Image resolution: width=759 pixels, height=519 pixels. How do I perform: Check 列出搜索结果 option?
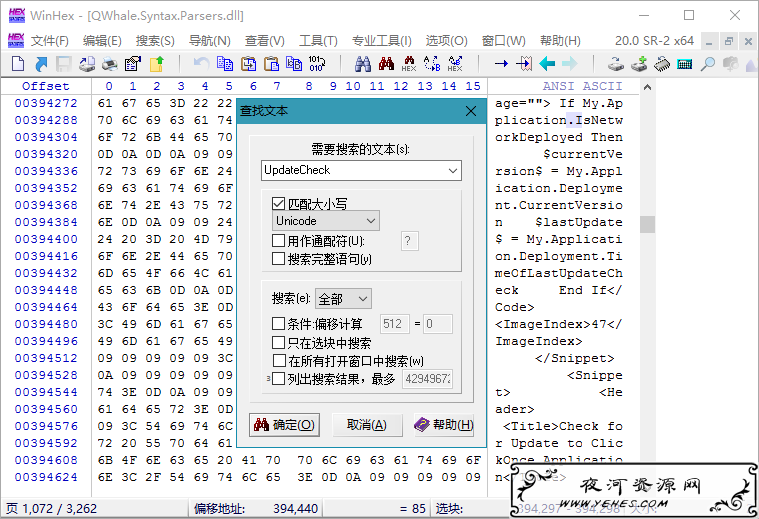pyautogui.click(x=278, y=378)
